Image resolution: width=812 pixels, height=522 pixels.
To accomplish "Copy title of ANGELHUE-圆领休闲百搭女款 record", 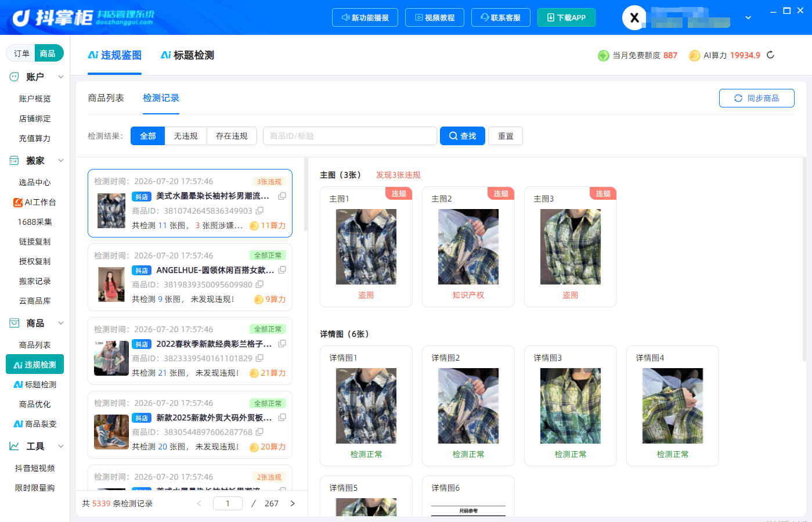I will pos(282,270).
